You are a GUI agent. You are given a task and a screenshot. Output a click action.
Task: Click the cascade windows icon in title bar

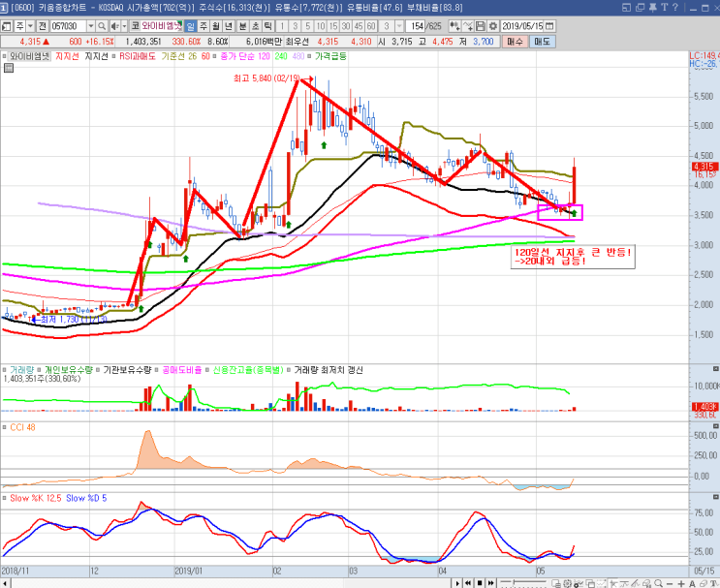coord(640,7)
